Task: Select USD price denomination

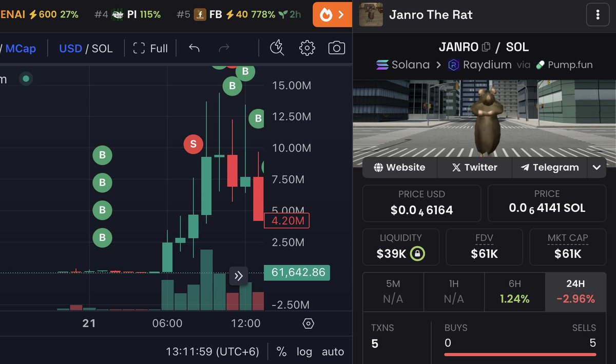Action: coord(70,48)
